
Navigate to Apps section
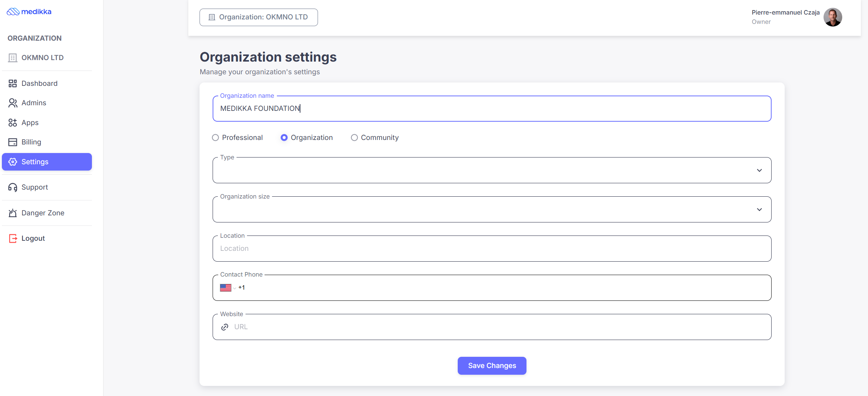pos(47,123)
